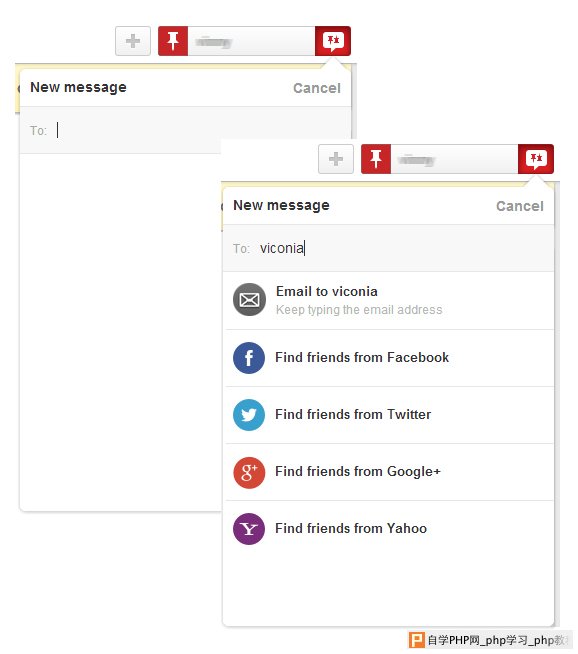Choose Find friends from Google+
The image size is (578, 654).
388,472
